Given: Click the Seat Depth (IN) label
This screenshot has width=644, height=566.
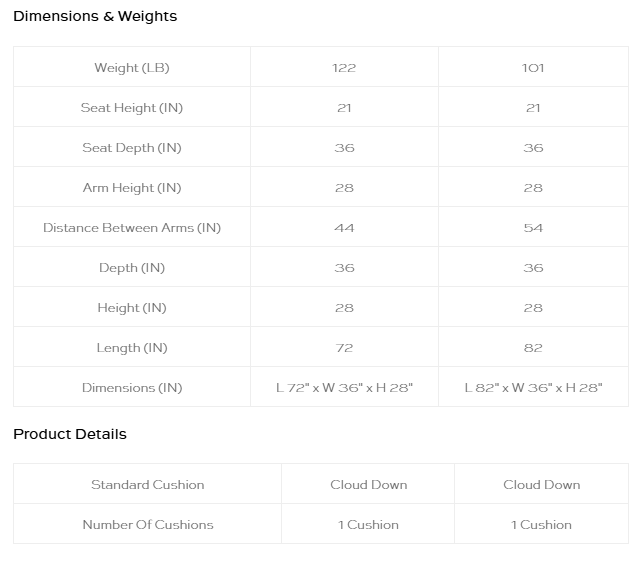Looking at the screenshot, I should (132, 147).
